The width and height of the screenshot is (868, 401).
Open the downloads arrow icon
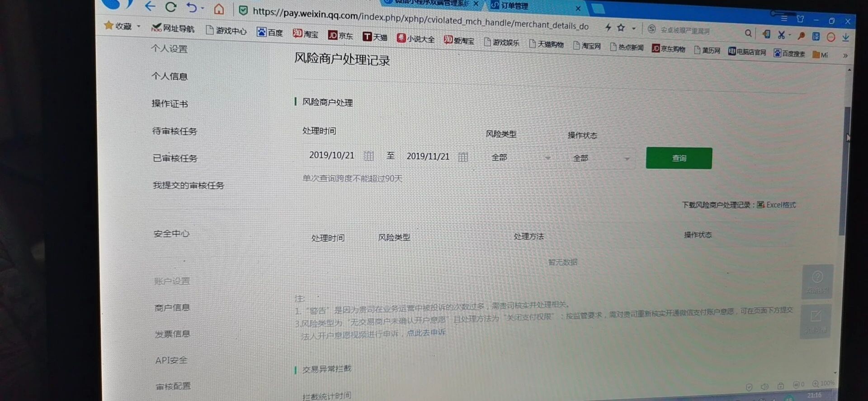point(845,38)
